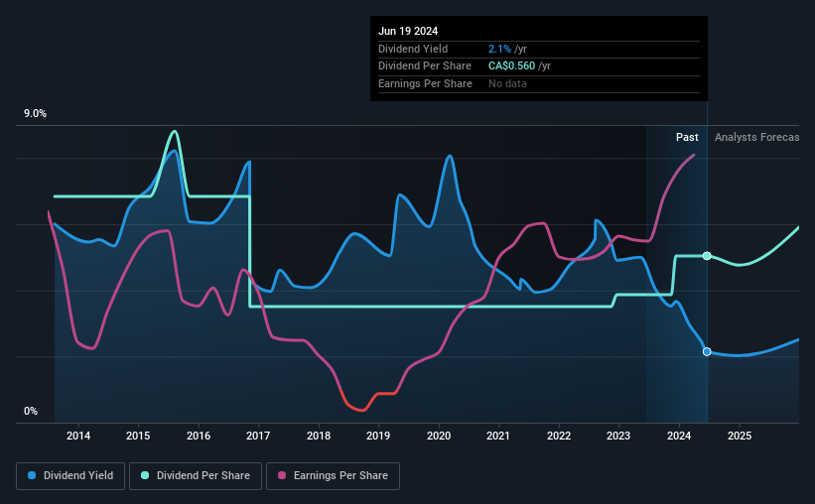The image size is (815, 504).
Task: Click the Jun 19 2024 tooltip date header
Action: (408, 31)
